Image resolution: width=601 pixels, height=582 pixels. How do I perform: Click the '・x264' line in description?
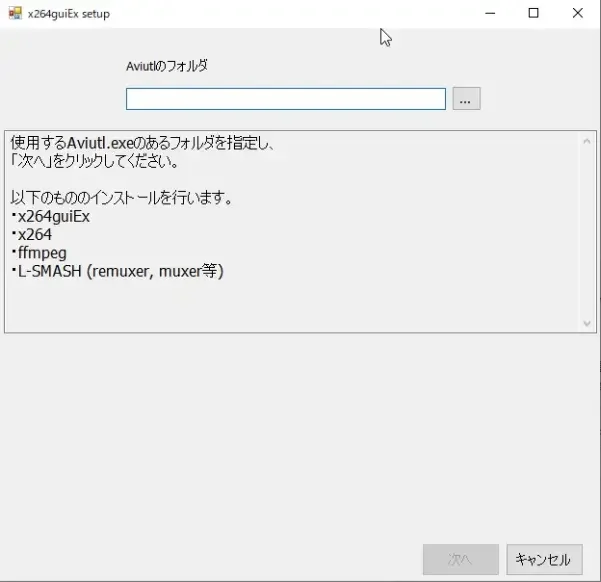point(31,235)
